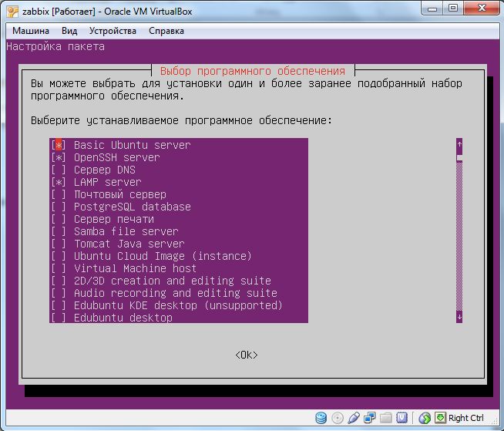Click the network adapters status icon

click(x=370, y=418)
